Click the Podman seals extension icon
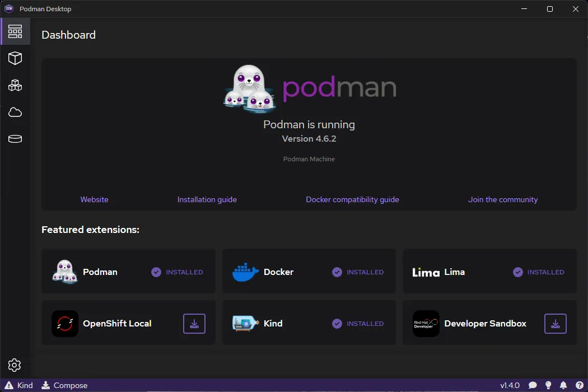588x392 pixels. point(65,271)
